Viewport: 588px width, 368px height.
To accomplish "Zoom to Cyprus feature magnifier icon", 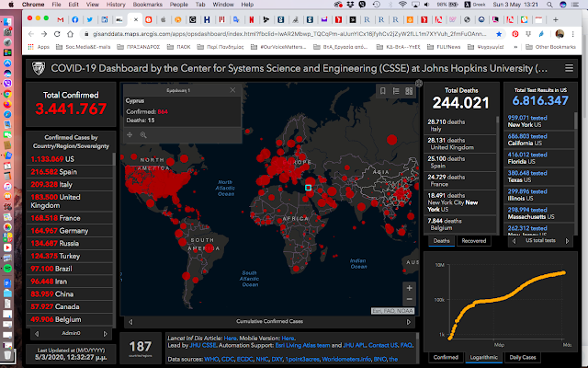I will [143, 135].
